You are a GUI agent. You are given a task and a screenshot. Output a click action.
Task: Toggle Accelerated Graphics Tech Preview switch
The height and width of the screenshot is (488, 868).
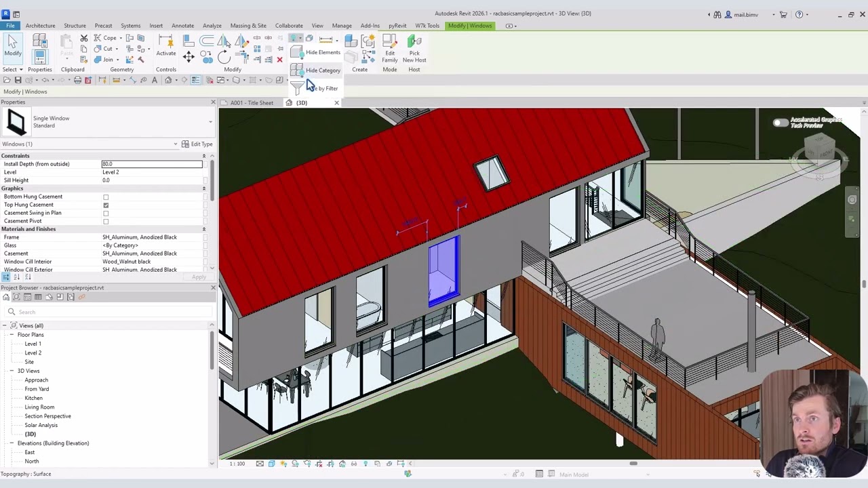tap(781, 123)
